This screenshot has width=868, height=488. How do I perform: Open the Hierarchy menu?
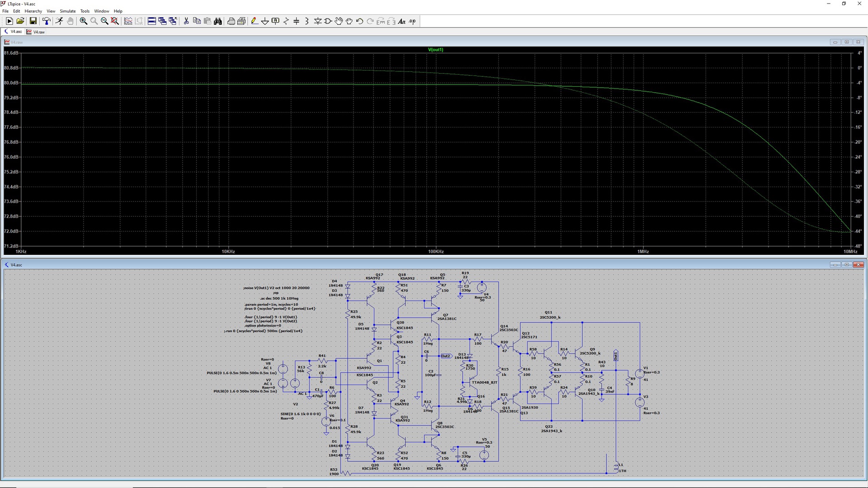point(33,11)
